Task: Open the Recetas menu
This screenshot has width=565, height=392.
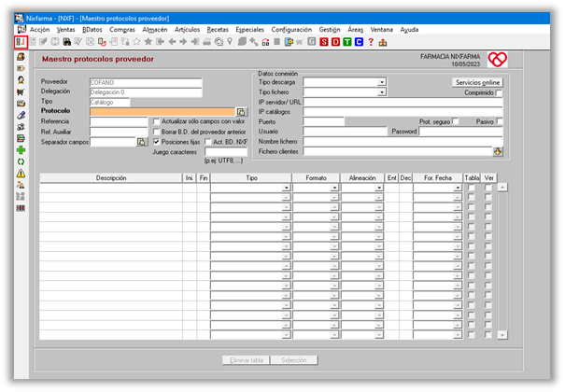Action: (218, 30)
